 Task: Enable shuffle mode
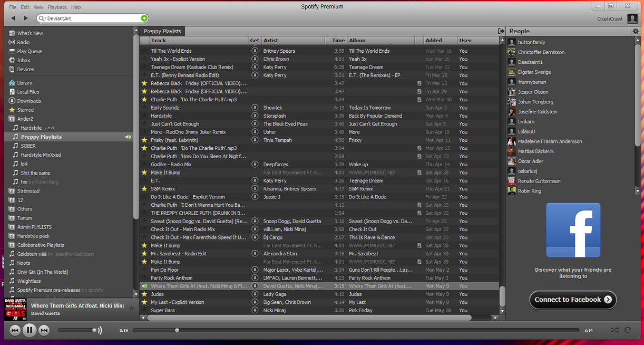point(613,330)
